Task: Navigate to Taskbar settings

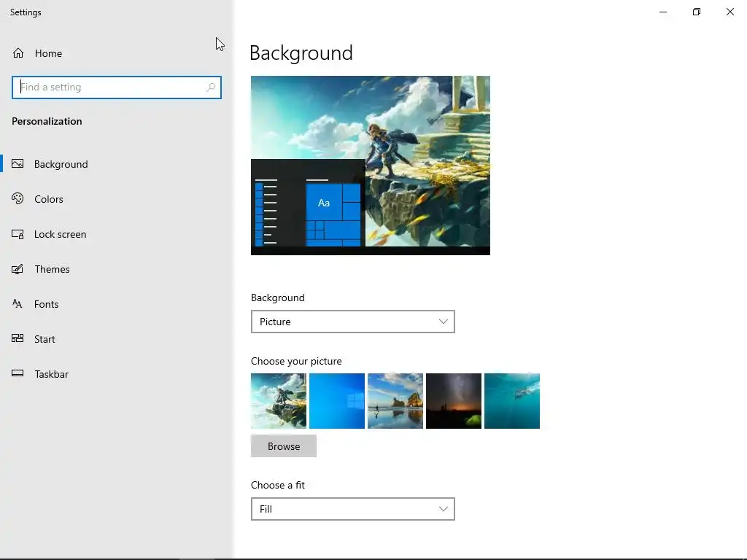Action: (116, 374)
